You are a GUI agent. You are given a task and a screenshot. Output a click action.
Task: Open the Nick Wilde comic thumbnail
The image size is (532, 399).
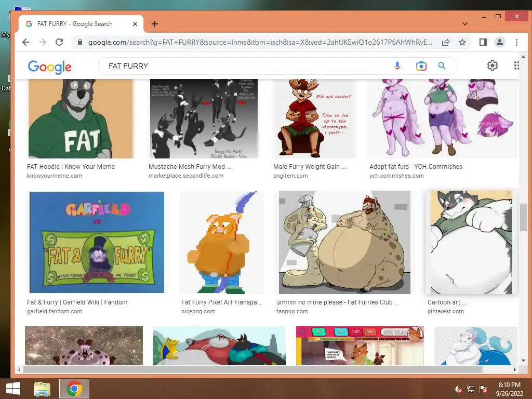tap(360, 345)
